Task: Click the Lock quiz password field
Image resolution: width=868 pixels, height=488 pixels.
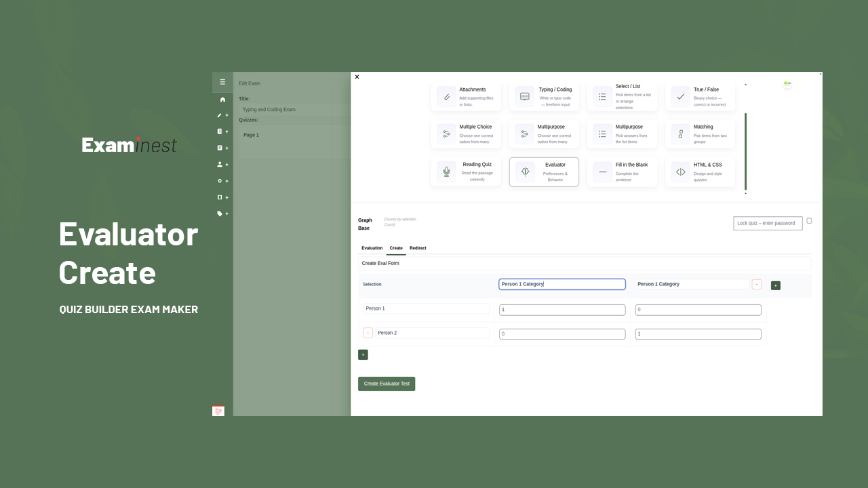Action: coord(768,223)
